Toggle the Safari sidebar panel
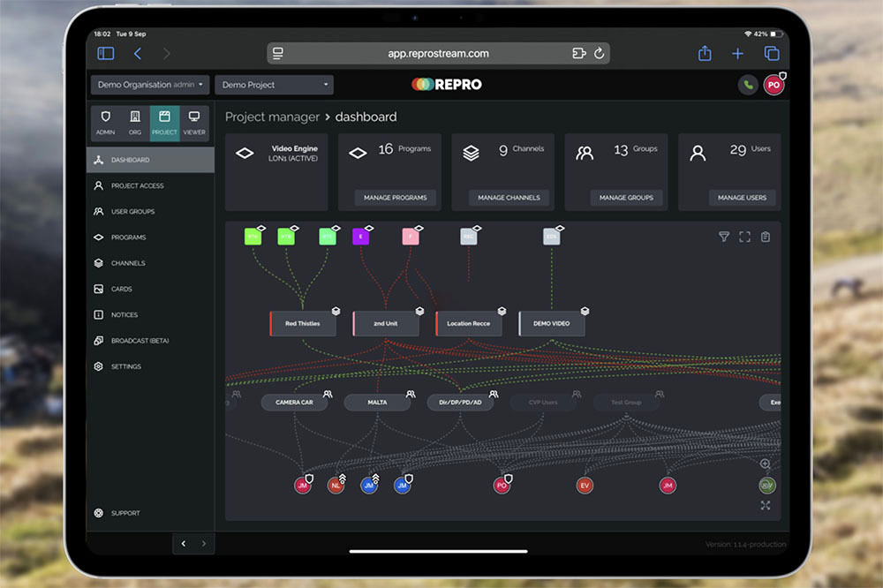 [106, 54]
